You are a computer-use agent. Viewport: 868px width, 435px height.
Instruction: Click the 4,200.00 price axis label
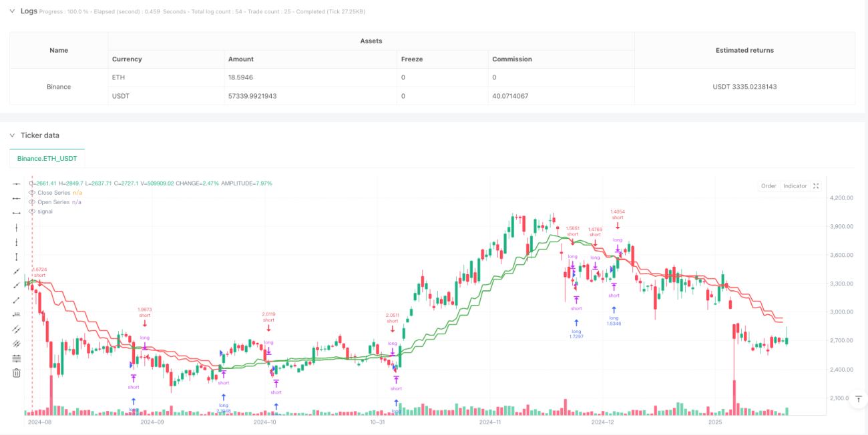click(x=843, y=198)
